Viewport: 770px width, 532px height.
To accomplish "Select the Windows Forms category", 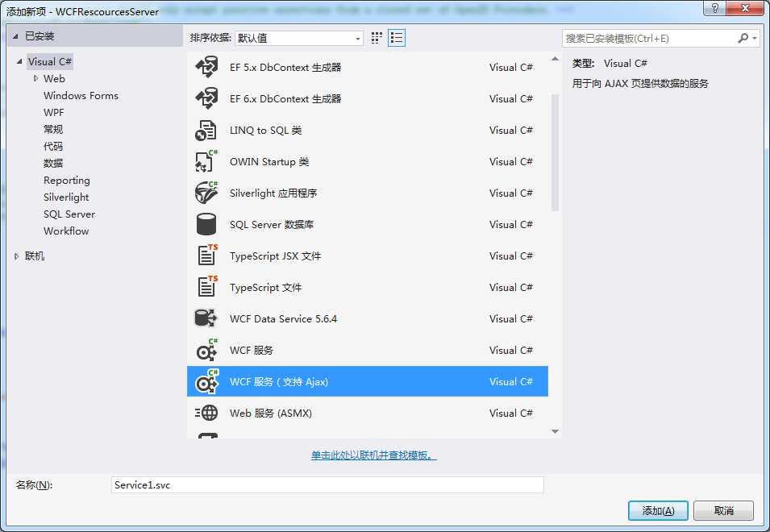I will [81, 96].
